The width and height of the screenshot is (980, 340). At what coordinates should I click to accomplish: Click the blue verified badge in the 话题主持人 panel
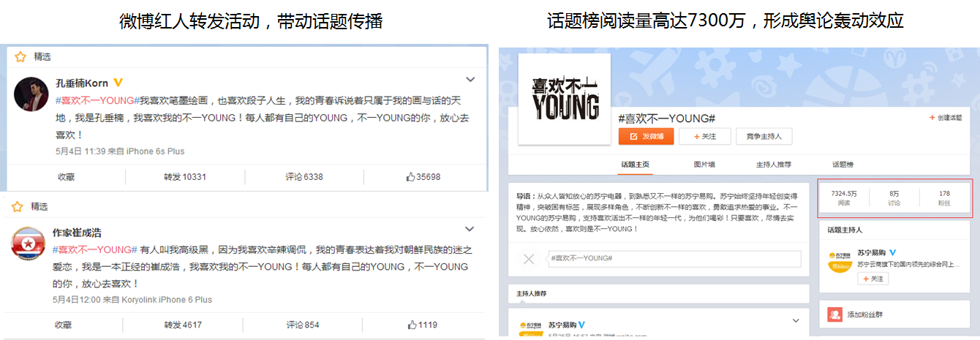tap(892, 252)
